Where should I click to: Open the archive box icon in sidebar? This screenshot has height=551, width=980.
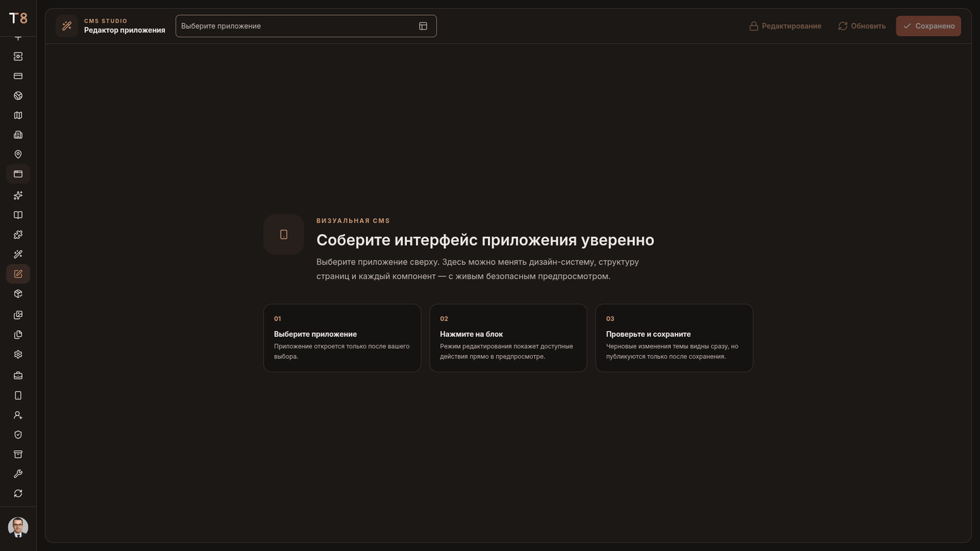(x=18, y=454)
